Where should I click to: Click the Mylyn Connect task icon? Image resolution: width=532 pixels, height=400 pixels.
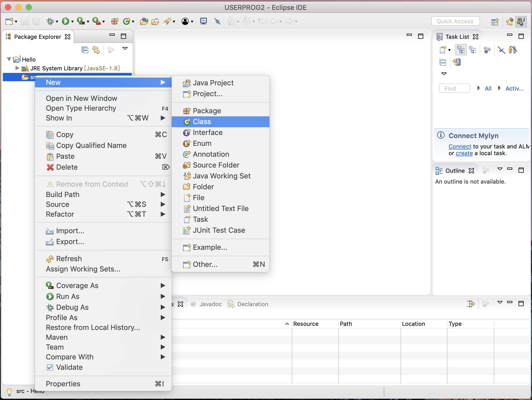(440, 135)
